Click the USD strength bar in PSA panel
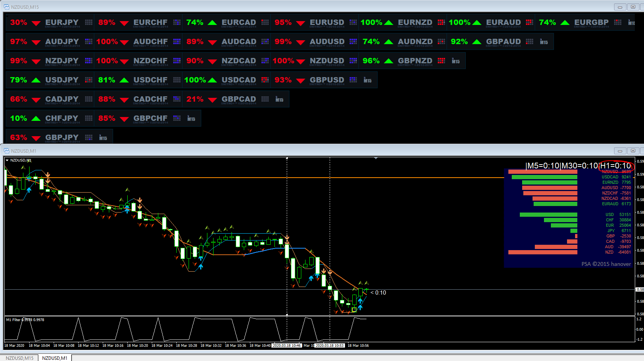The width and height of the screenshot is (644, 361). 548,214
